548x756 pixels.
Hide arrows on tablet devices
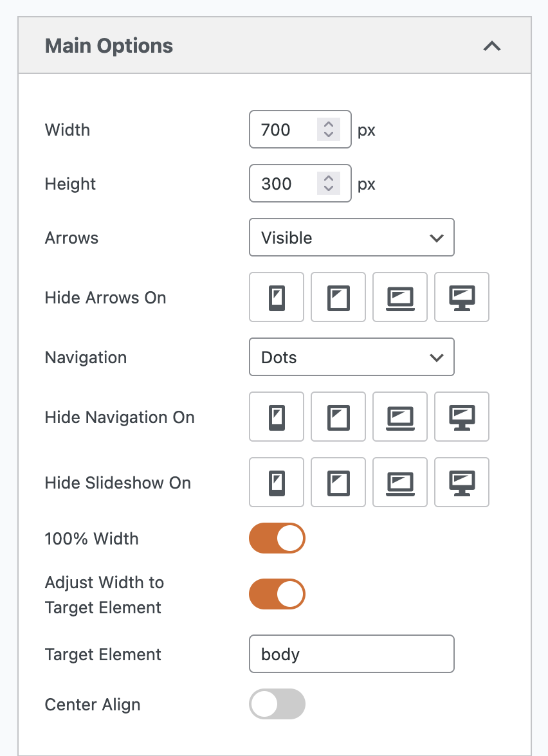338,297
